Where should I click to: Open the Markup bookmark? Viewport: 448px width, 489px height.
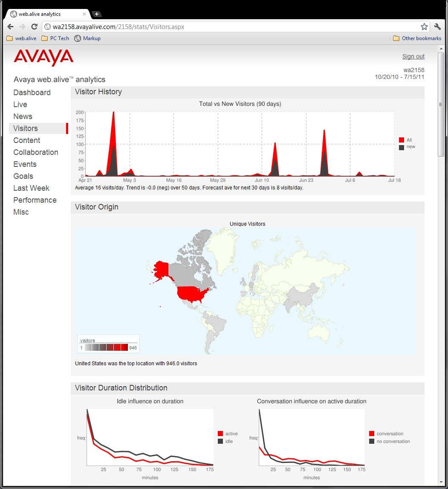point(87,38)
